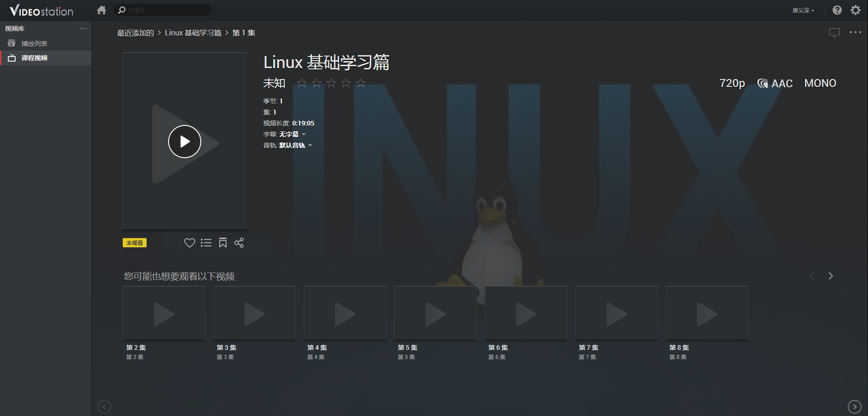
Task: Click the home icon in top bar
Action: (102, 10)
